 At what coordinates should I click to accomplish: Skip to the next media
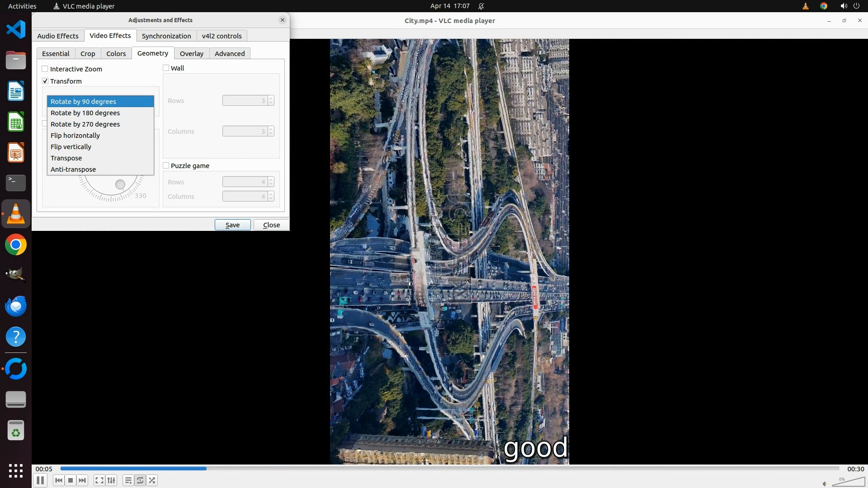pos(82,480)
